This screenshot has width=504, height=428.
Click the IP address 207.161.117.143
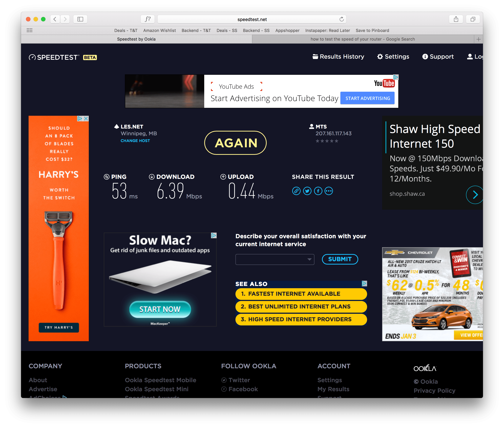pyautogui.click(x=333, y=133)
